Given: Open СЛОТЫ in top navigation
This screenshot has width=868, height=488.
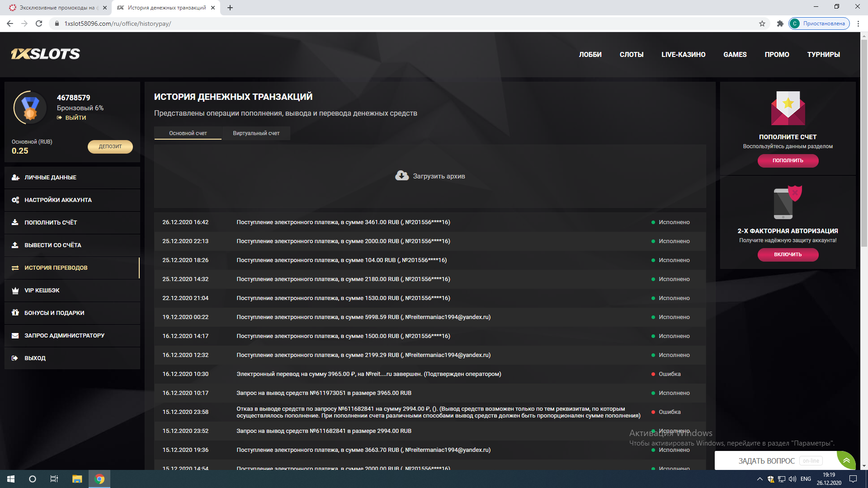Looking at the screenshot, I should pyautogui.click(x=631, y=55).
